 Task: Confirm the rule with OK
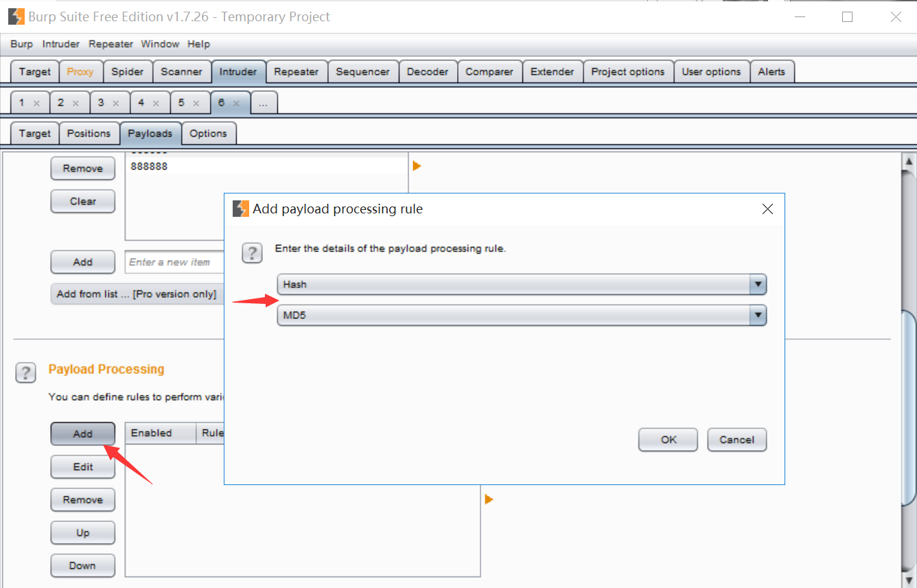click(x=669, y=440)
